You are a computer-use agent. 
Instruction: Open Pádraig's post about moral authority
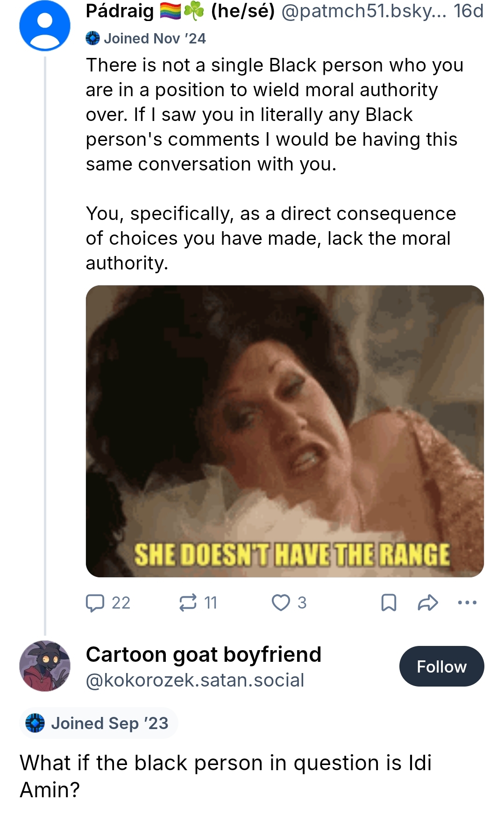275,164
